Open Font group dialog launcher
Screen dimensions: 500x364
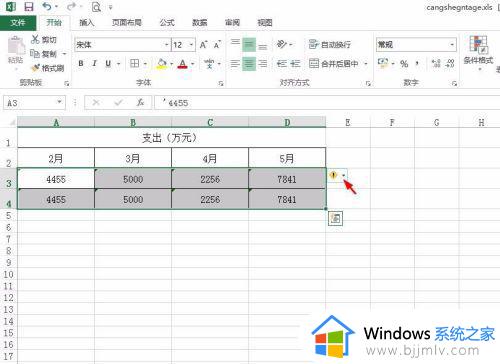(x=221, y=83)
